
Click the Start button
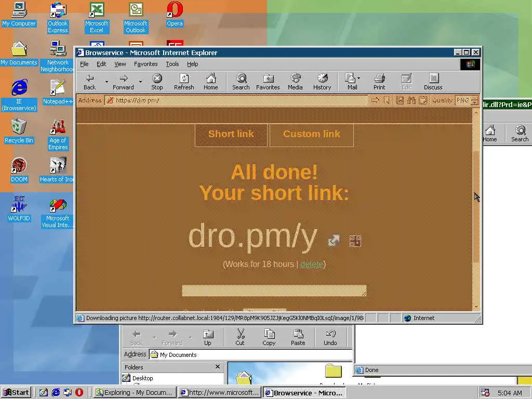coord(16,393)
